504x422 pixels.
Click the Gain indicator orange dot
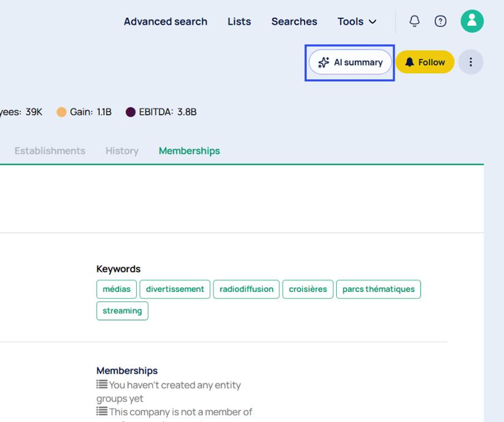[x=61, y=112]
